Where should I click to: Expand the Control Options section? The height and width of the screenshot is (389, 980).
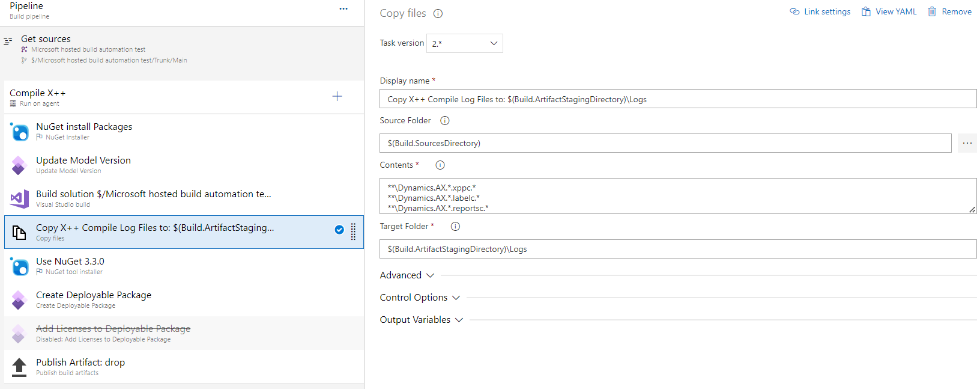tap(420, 298)
